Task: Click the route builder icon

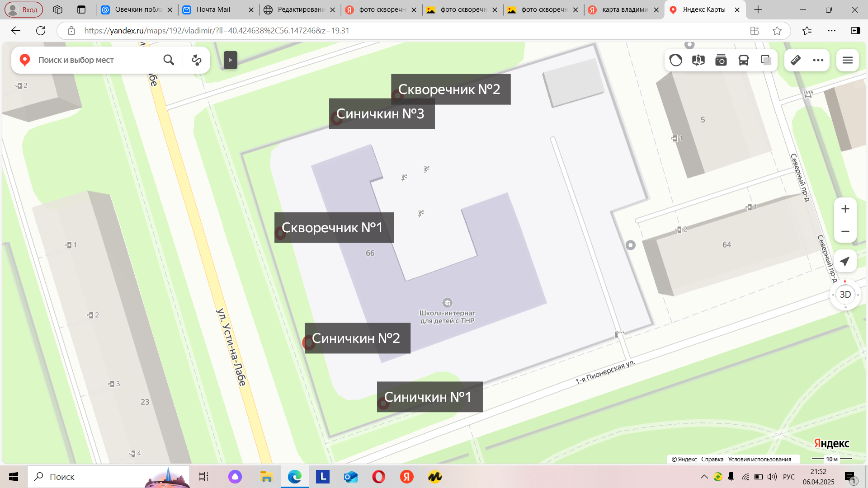Action: pos(197,60)
